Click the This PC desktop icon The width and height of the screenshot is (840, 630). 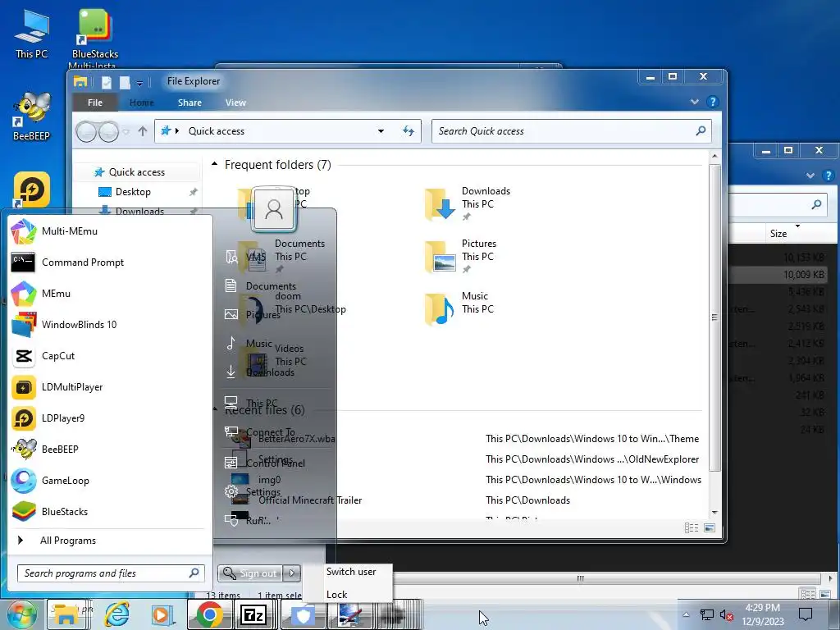[x=32, y=33]
